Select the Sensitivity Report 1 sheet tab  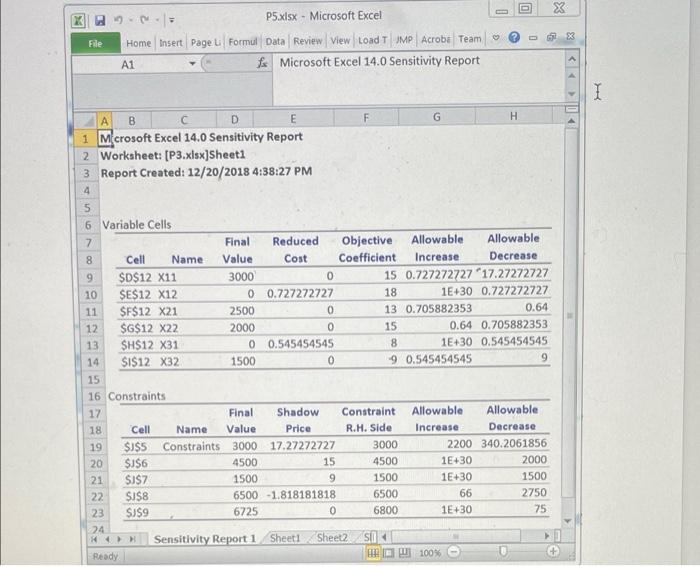(x=205, y=539)
